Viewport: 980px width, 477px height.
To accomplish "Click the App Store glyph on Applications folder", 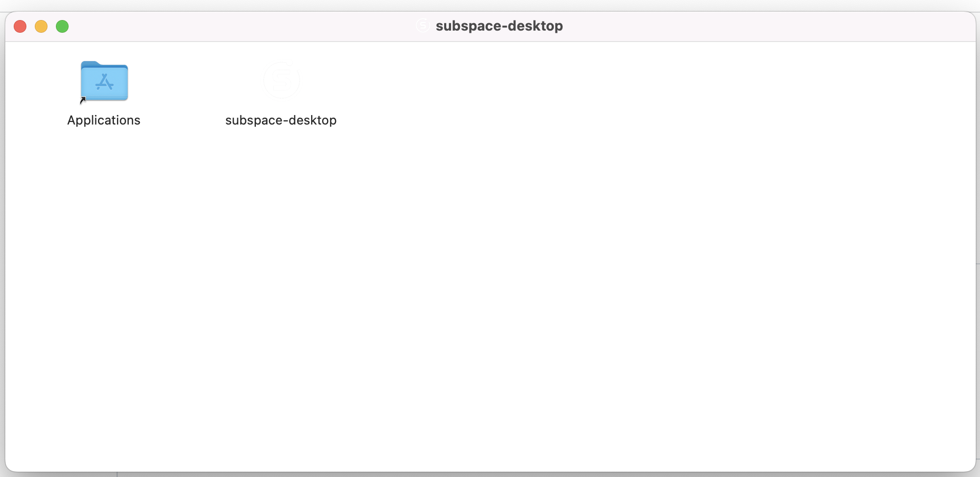I will point(104,83).
